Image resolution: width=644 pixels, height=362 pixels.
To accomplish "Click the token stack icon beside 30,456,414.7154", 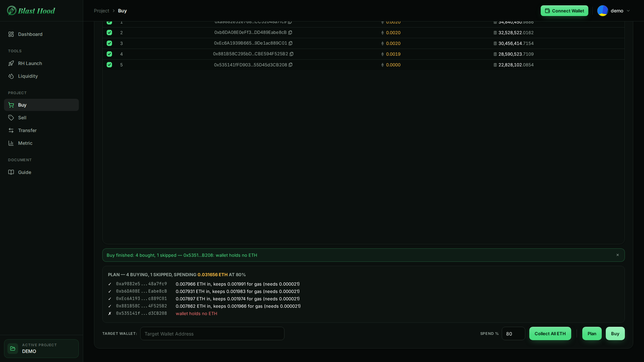I will pyautogui.click(x=495, y=43).
